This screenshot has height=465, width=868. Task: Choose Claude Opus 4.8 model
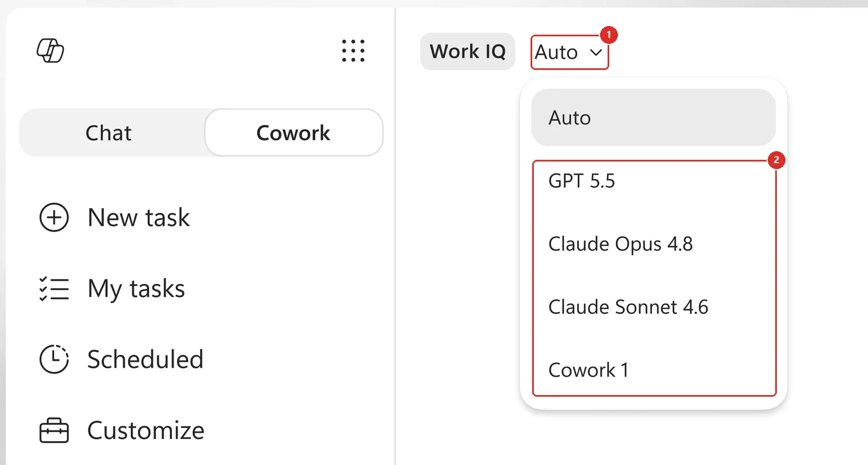pyautogui.click(x=654, y=244)
